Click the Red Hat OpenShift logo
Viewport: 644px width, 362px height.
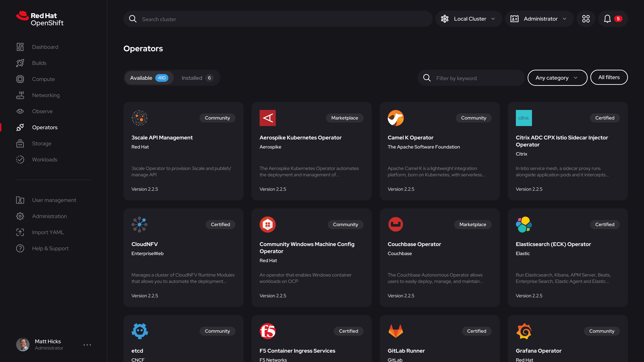[x=40, y=19]
